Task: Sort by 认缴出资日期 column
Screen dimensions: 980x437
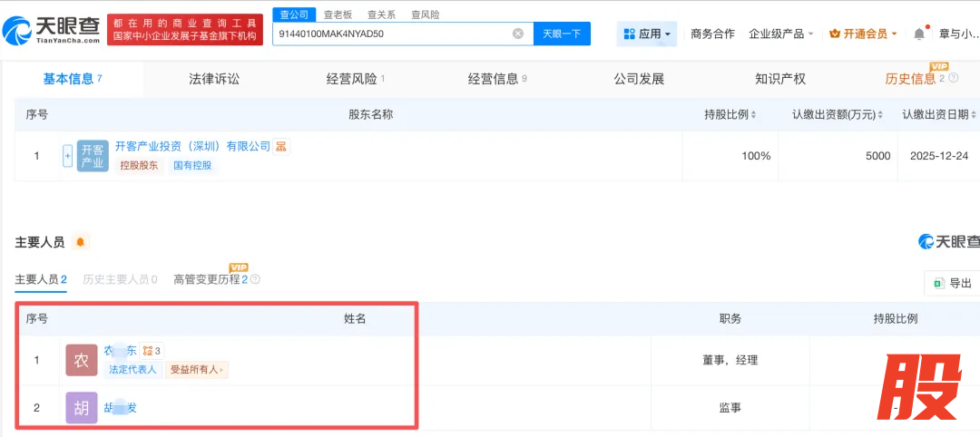Action: [x=938, y=114]
